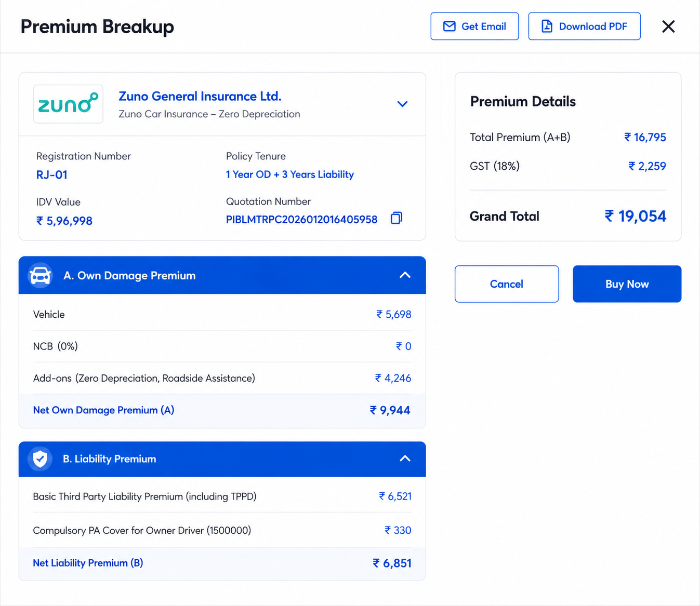700x606 pixels.
Task: Click Compulsory PA Cover for Owner Driver label
Action: pyautogui.click(x=142, y=530)
